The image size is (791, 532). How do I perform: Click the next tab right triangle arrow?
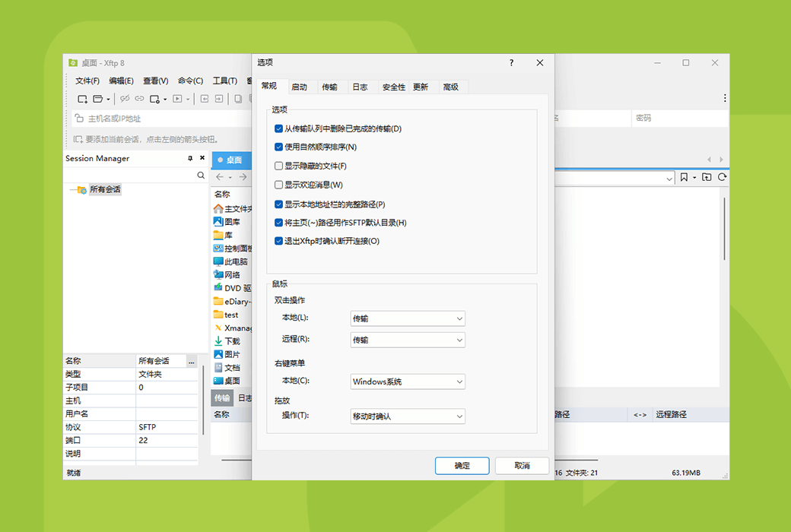click(x=721, y=160)
